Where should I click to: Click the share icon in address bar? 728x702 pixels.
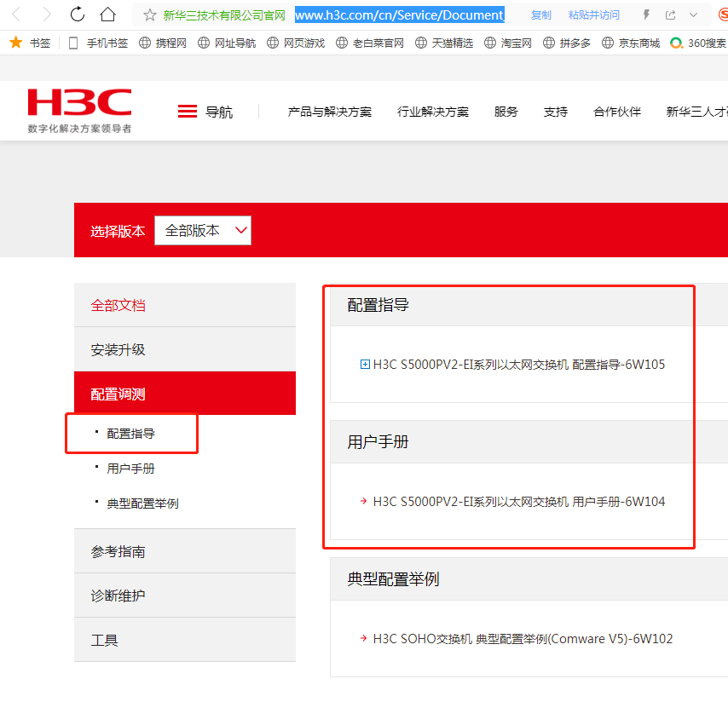point(670,14)
